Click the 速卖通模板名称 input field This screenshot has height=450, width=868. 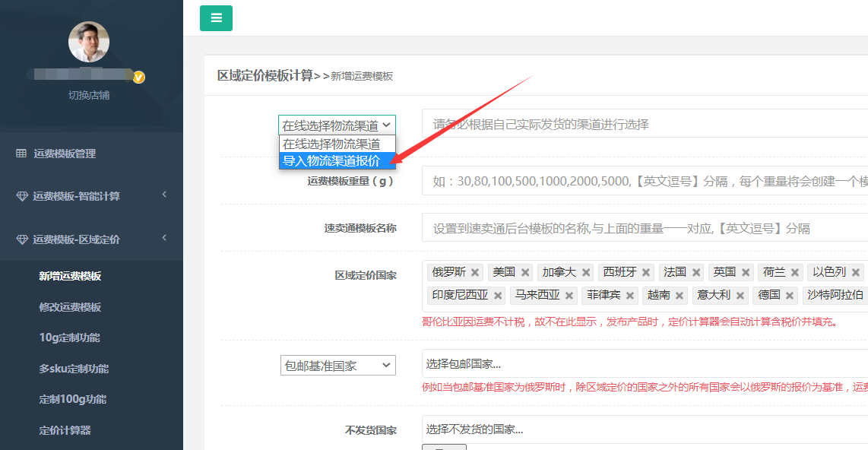coord(645,227)
